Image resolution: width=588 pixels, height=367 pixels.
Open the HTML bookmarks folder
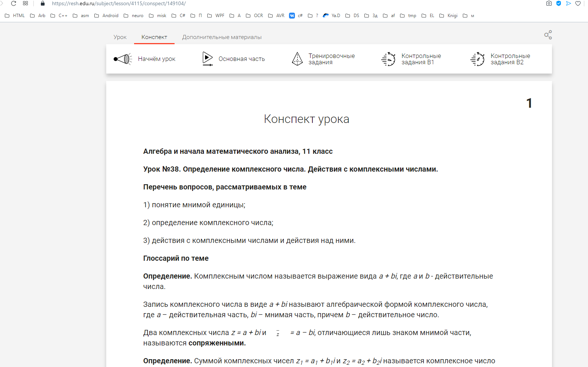pos(15,16)
